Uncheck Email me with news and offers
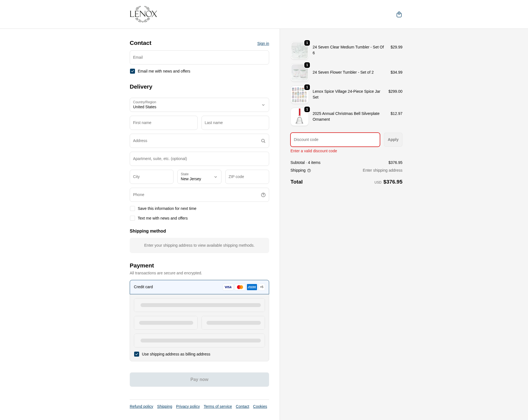The image size is (528, 420). (x=132, y=71)
